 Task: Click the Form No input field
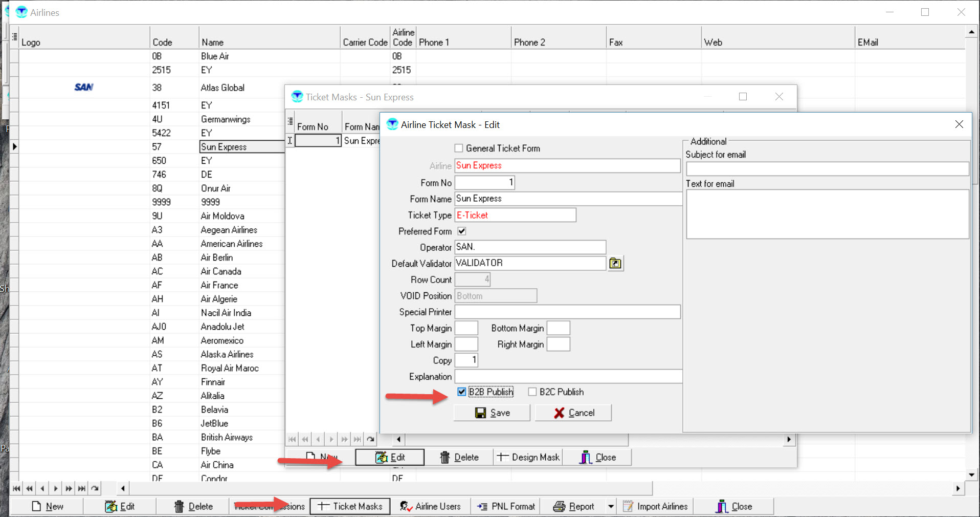coord(484,183)
